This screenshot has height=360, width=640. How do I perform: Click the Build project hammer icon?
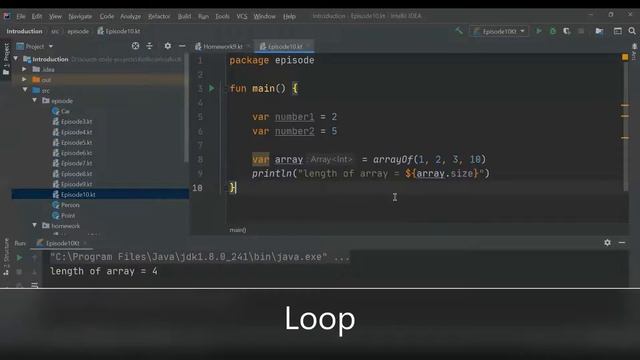tap(459, 31)
